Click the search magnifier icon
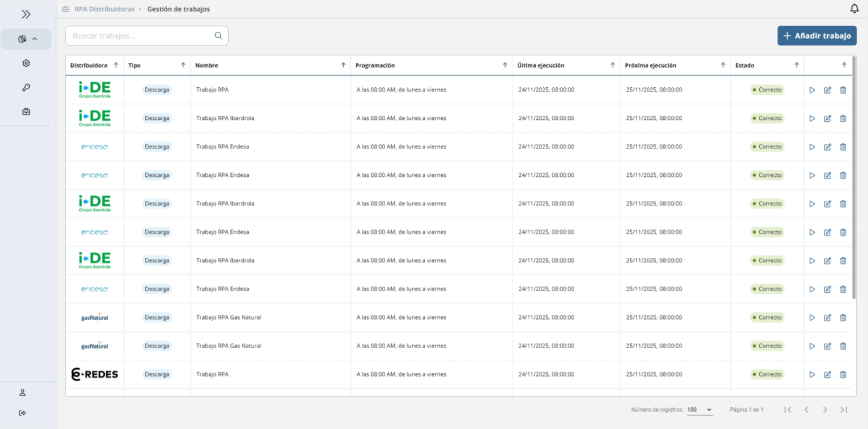The width and height of the screenshot is (868, 429). pyautogui.click(x=218, y=36)
